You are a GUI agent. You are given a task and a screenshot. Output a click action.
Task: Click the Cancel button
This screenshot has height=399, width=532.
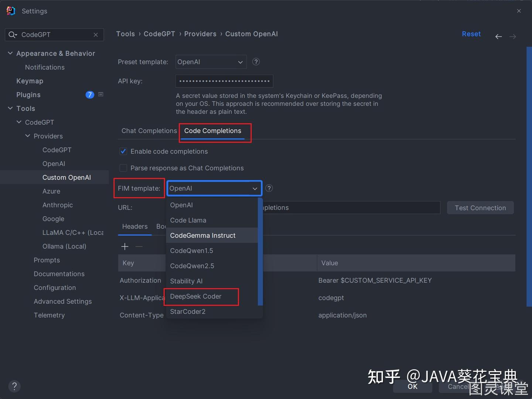tap(458, 386)
